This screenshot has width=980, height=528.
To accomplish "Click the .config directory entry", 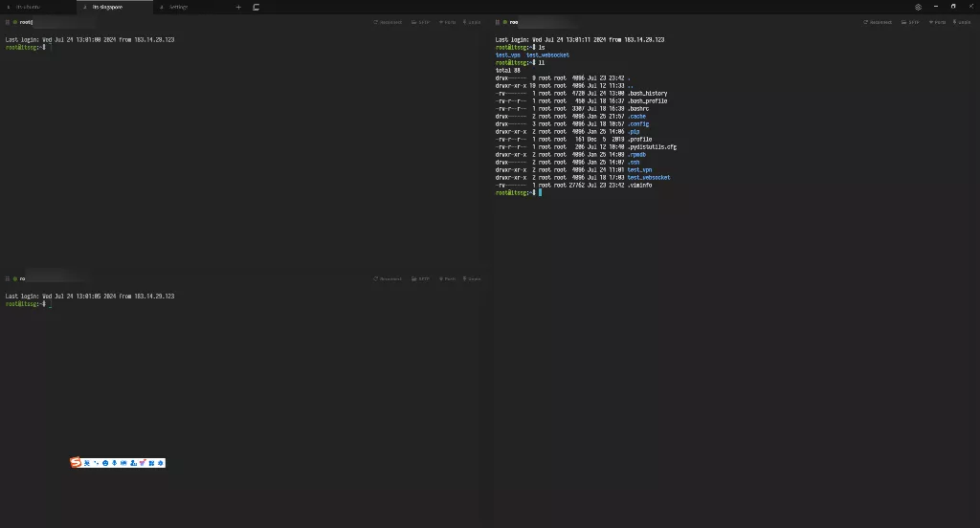I will point(638,123).
